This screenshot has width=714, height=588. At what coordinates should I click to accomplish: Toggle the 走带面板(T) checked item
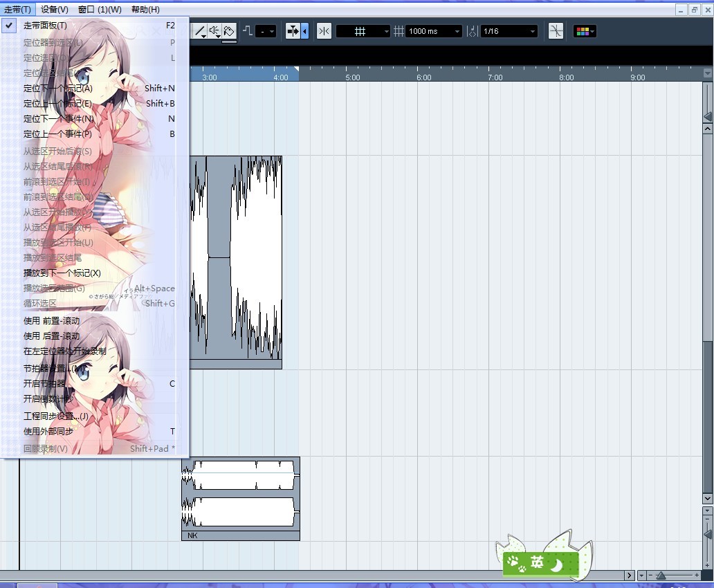[95, 26]
